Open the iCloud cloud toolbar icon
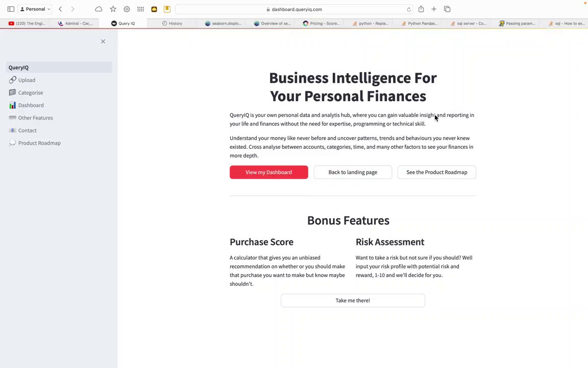Viewport: 588px width, 368px height. [x=99, y=9]
